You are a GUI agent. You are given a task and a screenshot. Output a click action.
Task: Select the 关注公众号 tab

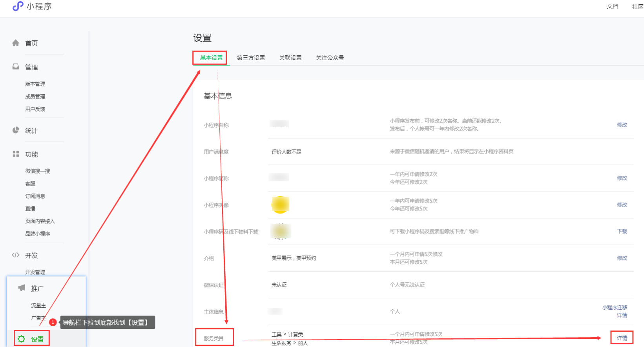pos(330,58)
